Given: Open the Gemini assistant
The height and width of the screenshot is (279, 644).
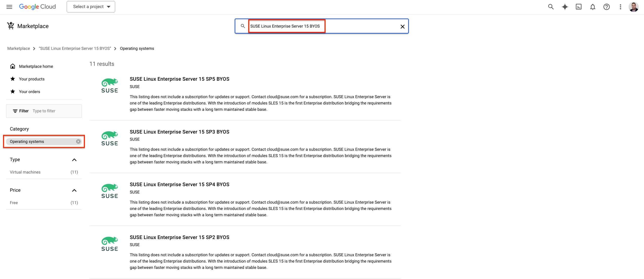Looking at the screenshot, I should pos(565,7).
